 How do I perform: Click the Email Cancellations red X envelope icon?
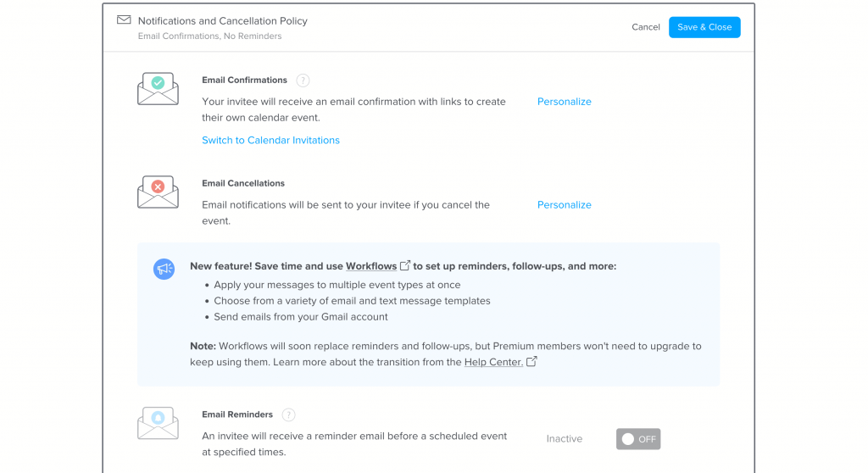(x=158, y=192)
